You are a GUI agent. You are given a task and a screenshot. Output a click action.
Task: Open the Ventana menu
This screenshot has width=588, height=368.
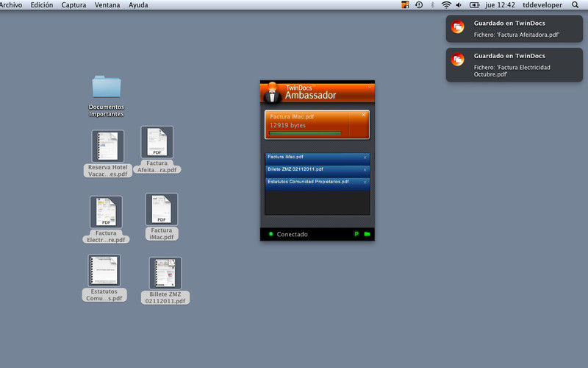pos(107,5)
